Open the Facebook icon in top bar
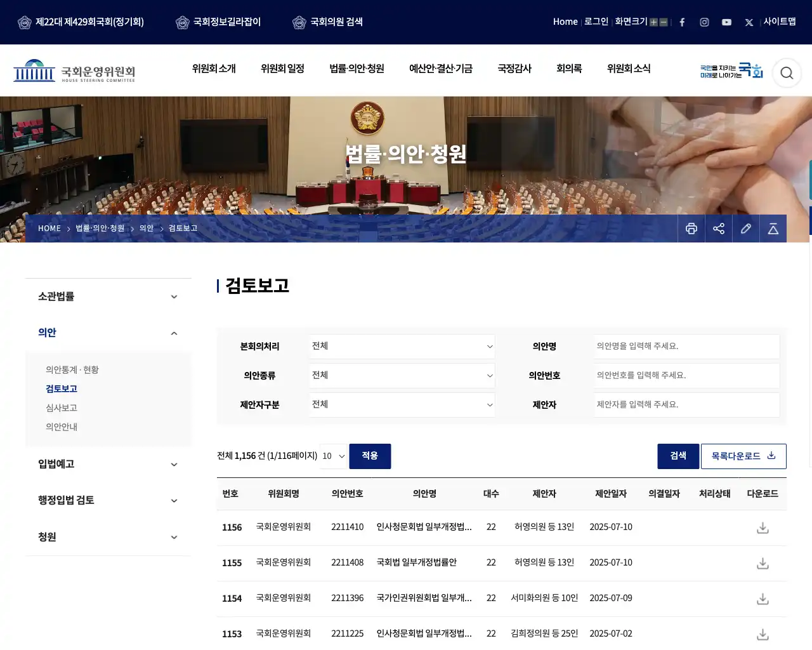812x650 pixels. point(682,22)
